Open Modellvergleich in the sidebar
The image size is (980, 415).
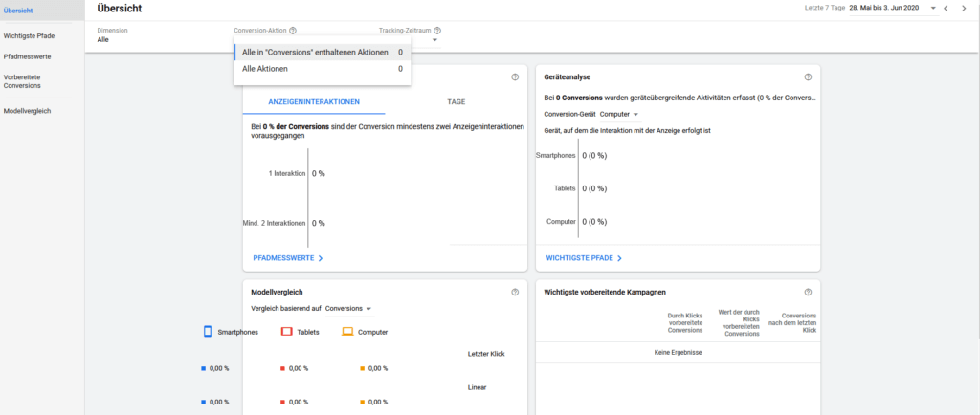point(29,111)
